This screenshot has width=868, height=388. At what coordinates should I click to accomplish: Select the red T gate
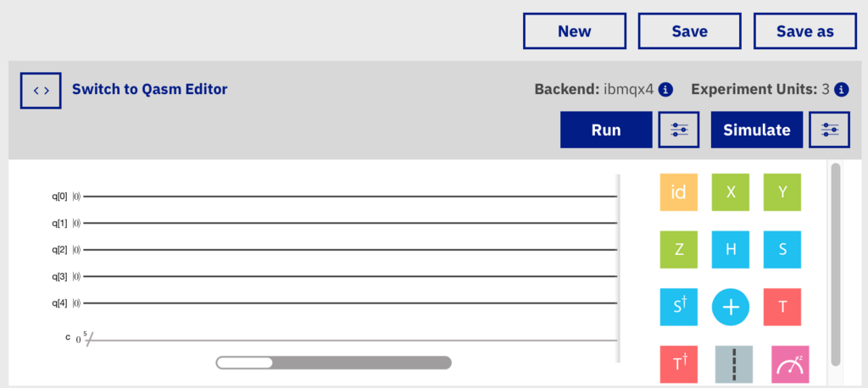click(782, 307)
